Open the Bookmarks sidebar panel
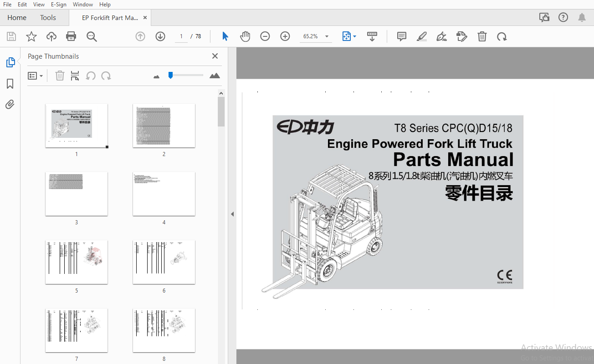The width and height of the screenshot is (594, 364). coord(10,84)
